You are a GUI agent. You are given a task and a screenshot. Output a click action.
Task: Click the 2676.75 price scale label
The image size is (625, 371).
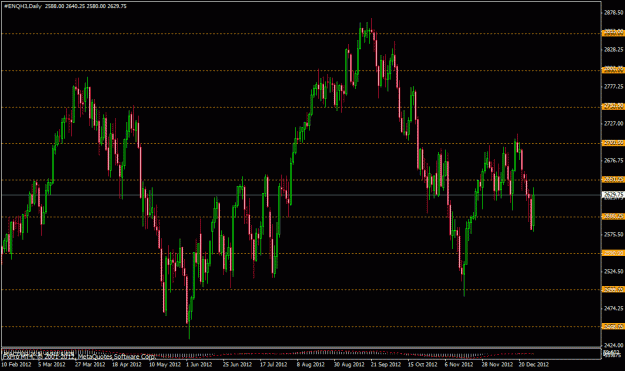613,160
